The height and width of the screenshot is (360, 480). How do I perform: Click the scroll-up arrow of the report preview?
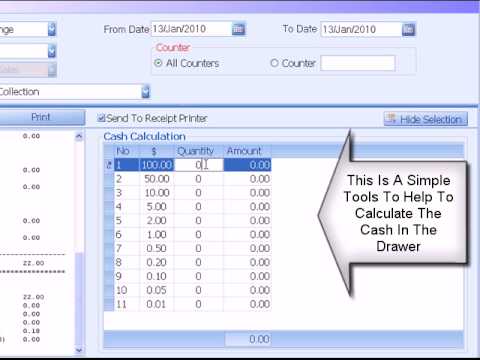[x=79, y=136]
